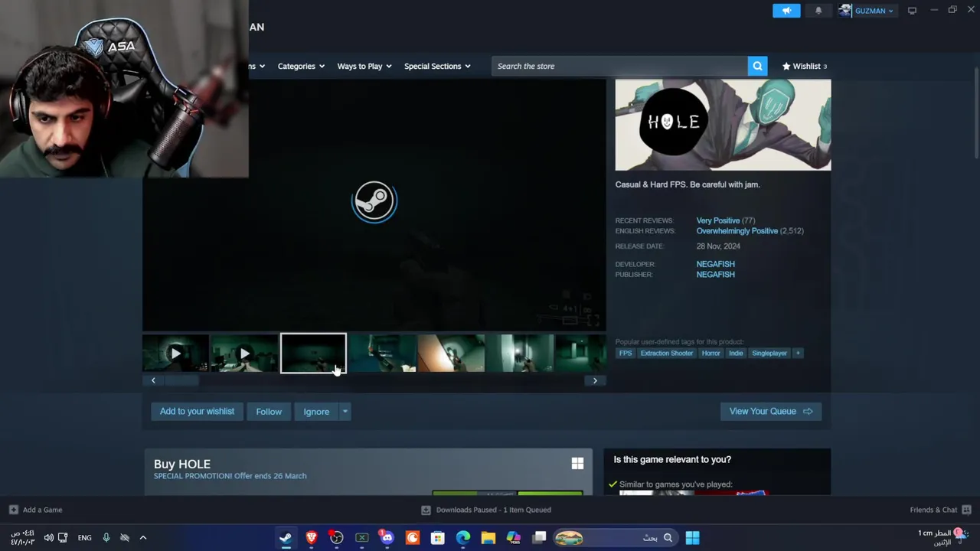
Task: Open File Explorer from the taskbar
Action: click(488, 538)
